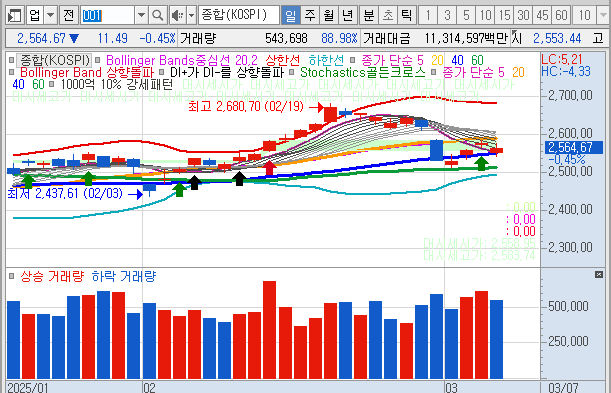Click the 2025/01 timeline label
Image resolution: width=611 pixels, height=393 pixels.
click(28, 388)
